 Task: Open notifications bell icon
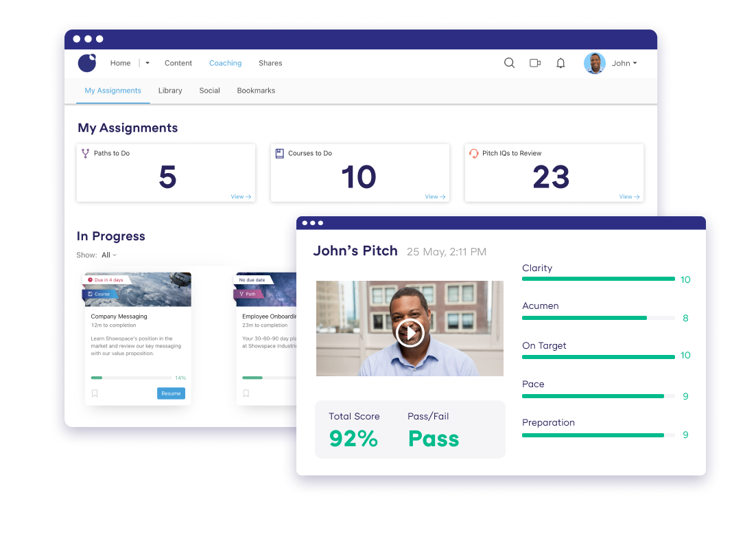pos(560,63)
